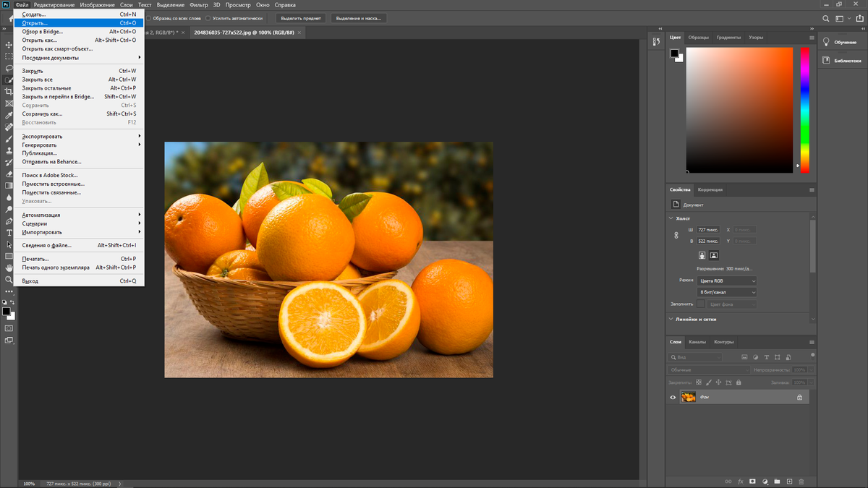Image resolution: width=868 pixels, height=488 pixels.
Task: Add a layer mask from the Layers panel
Action: point(752,481)
